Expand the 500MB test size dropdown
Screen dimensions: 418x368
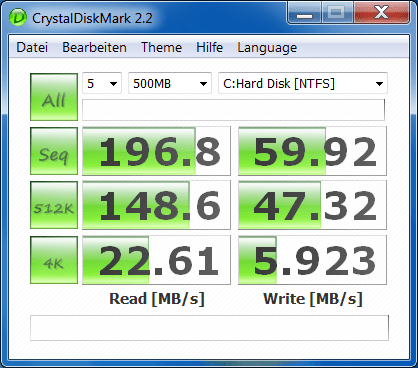click(170, 83)
